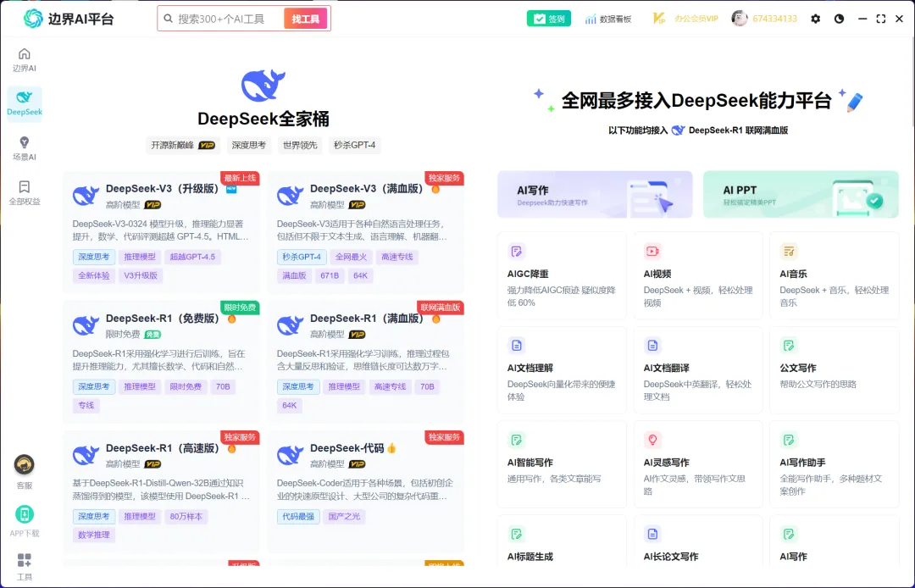Open the AI PPT banner card
915x588 pixels.
[x=801, y=194]
